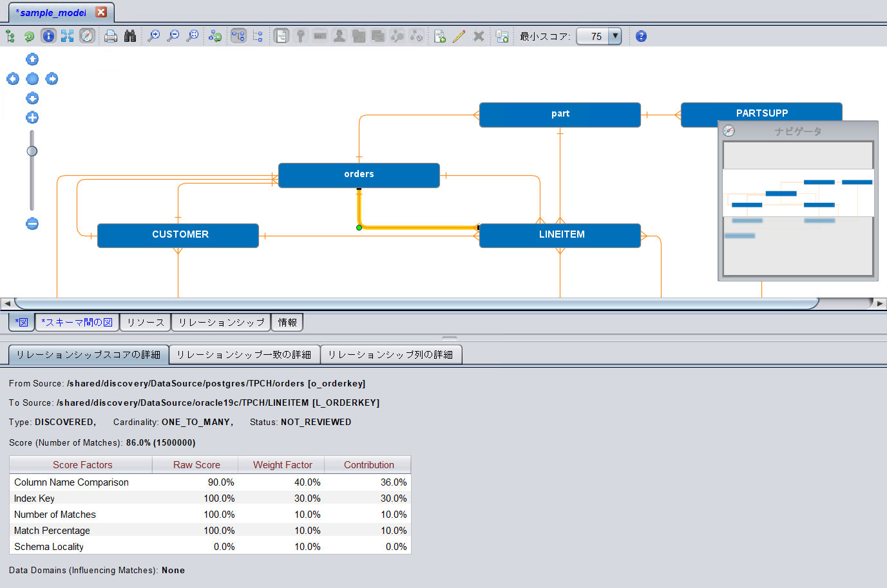Screen dimensions: 887x588
Task: Select the CUSTOMER table node
Action: (x=178, y=236)
